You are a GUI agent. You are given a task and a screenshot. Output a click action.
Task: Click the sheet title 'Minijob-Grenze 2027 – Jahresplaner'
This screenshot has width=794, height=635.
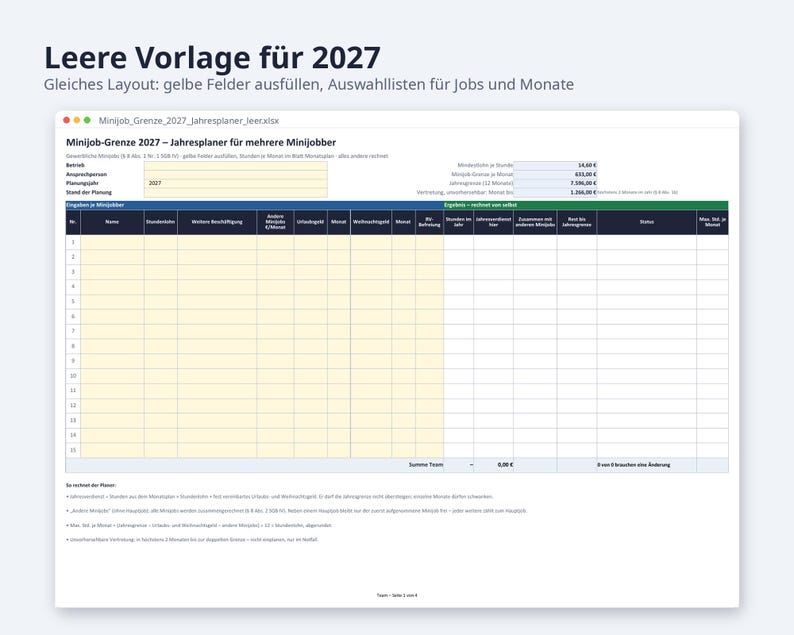[x=201, y=143]
